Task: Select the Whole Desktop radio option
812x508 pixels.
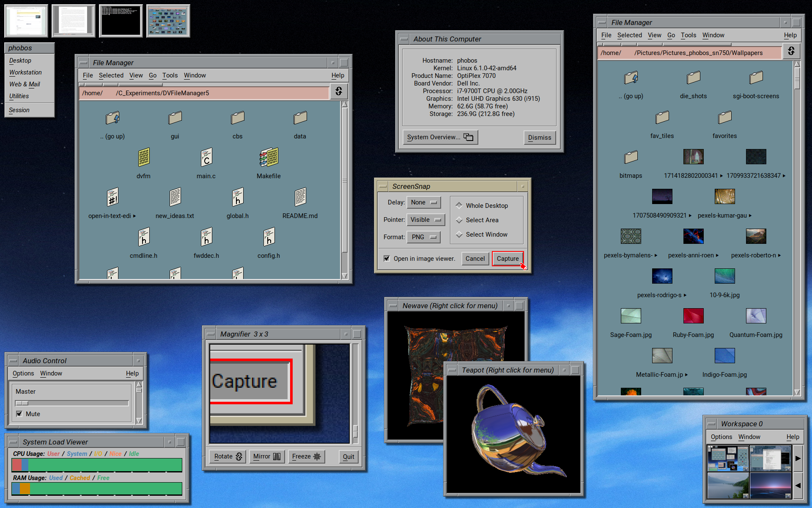Action: pyautogui.click(x=459, y=206)
